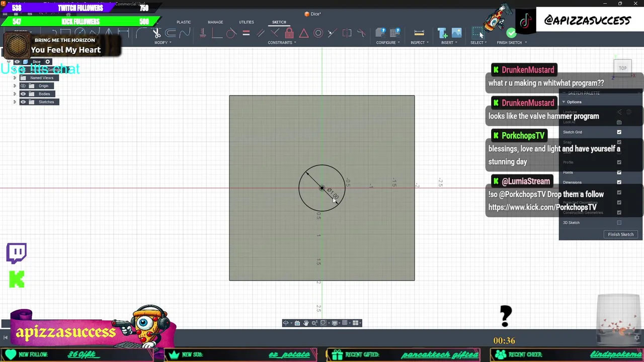Collapse the Options section in Sketch Palette
644x362 pixels.
click(563, 102)
